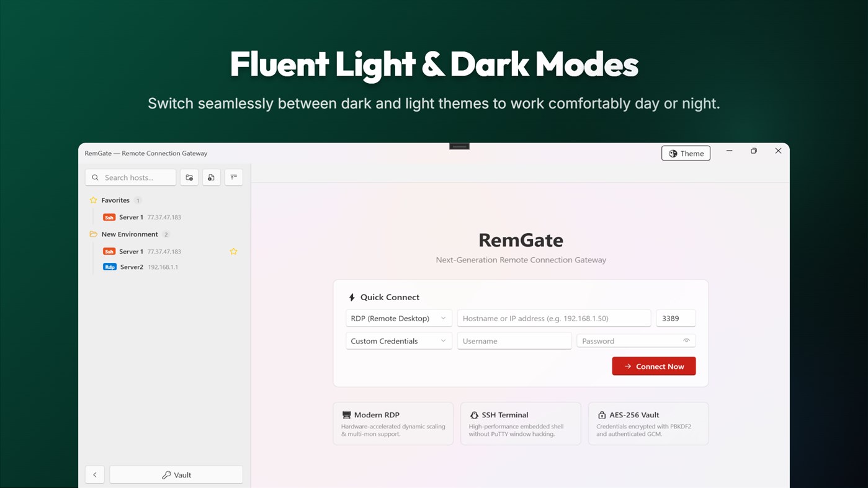
Task: Click the add folder icon button
Action: coord(189,177)
